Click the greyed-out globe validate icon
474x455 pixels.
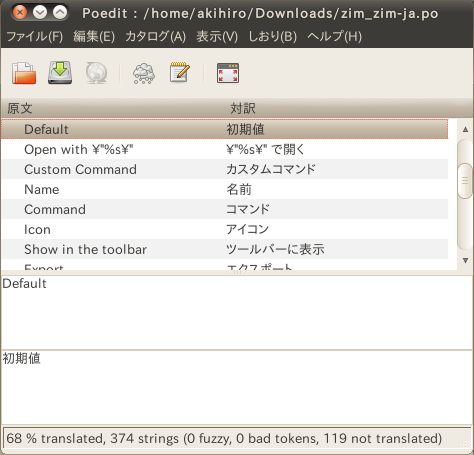pyautogui.click(x=96, y=72)
